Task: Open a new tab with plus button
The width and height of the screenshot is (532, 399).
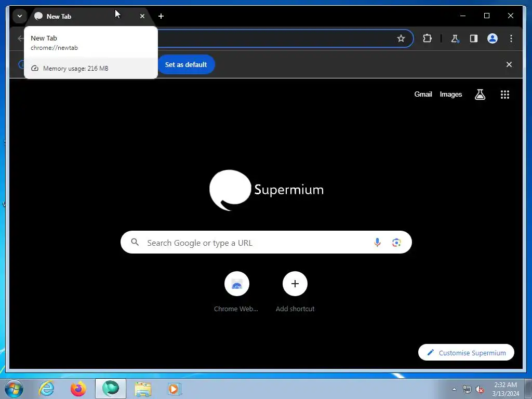Action: point(161,16)
